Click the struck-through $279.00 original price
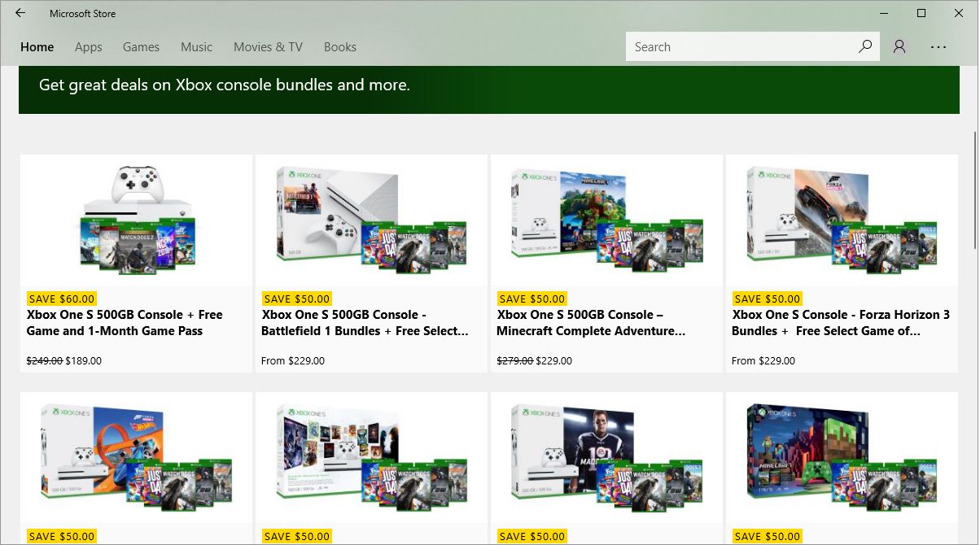Screen dimensions: 980x545 click(515, 360)
